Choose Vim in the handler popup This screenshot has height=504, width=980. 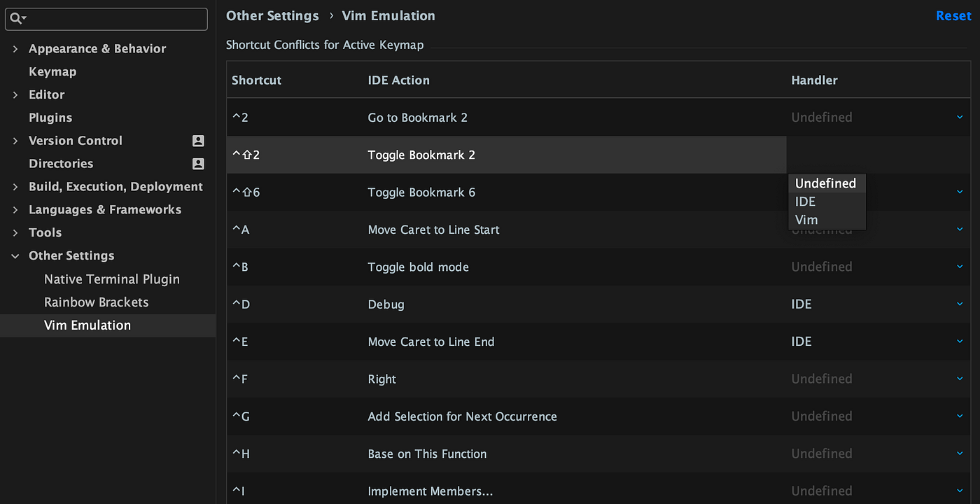click(806, 220)
